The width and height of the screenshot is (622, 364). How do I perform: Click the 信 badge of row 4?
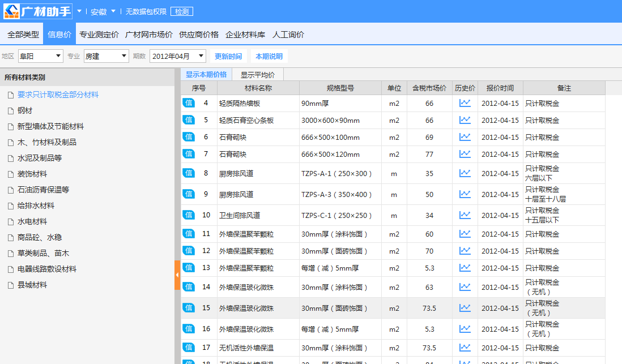[189, 103]
